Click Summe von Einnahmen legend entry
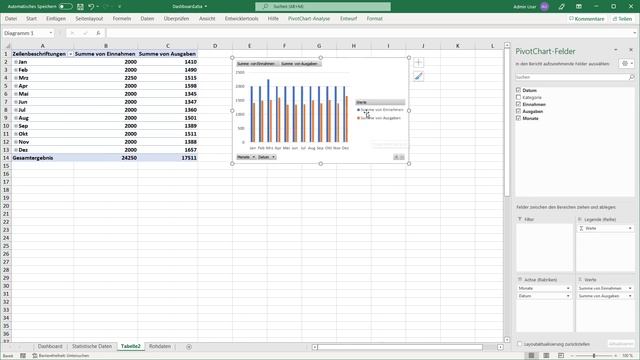 click(x=380, y=110)
